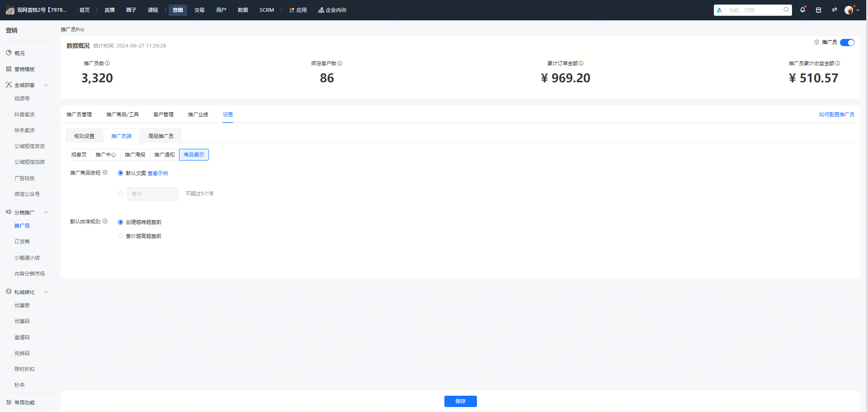Switch to the 推广海报 segment
This screenshot has width=868, height=412.
point(135,155)
